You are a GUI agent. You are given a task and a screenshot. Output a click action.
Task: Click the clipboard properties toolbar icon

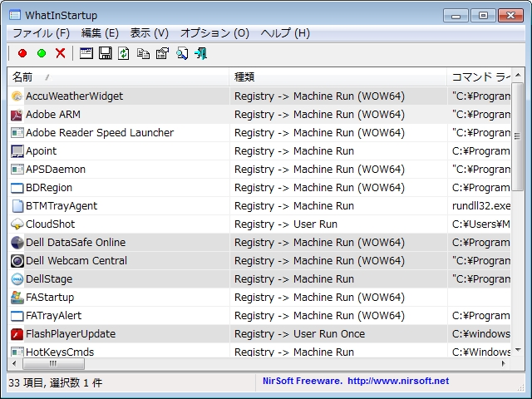point(162,53)
